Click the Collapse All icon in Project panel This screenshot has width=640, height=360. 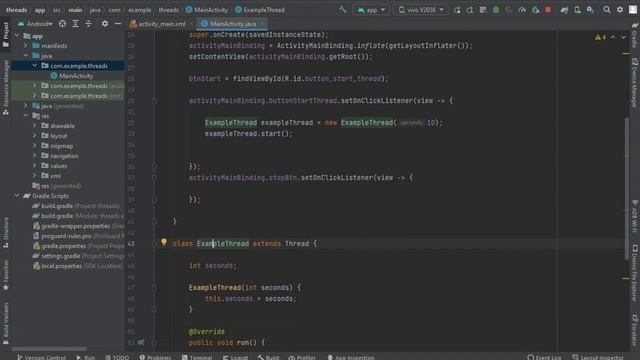click(x=89, y=24)
